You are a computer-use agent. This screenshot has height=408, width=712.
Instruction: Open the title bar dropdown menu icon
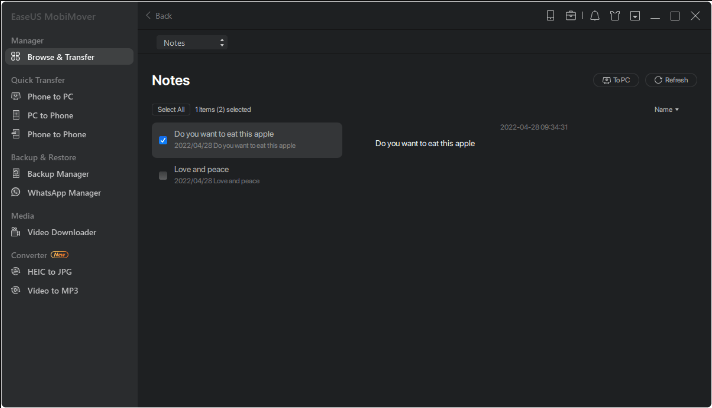click(x=634, y=16)
